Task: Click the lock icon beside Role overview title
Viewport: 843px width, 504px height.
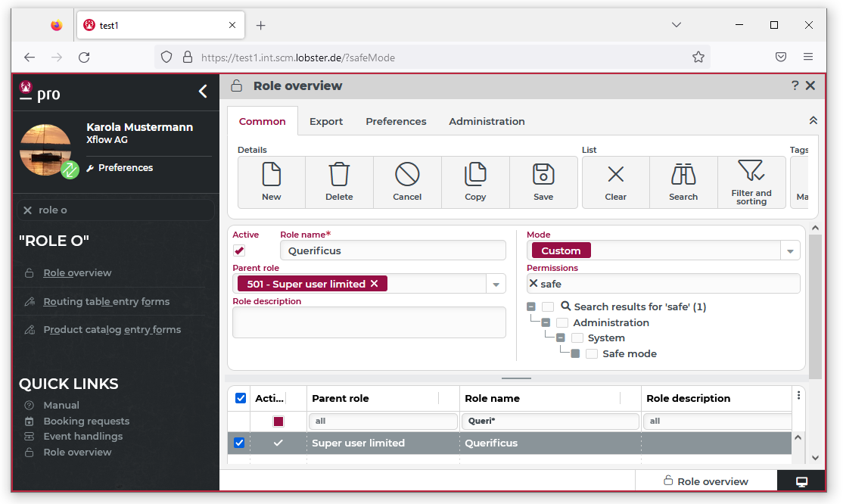Action: pos(237,86)
